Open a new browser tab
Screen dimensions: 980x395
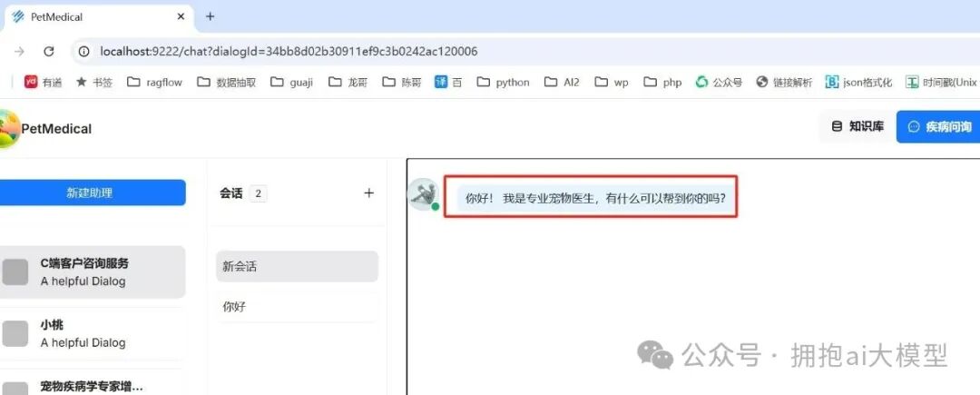[x=210, y=17]
